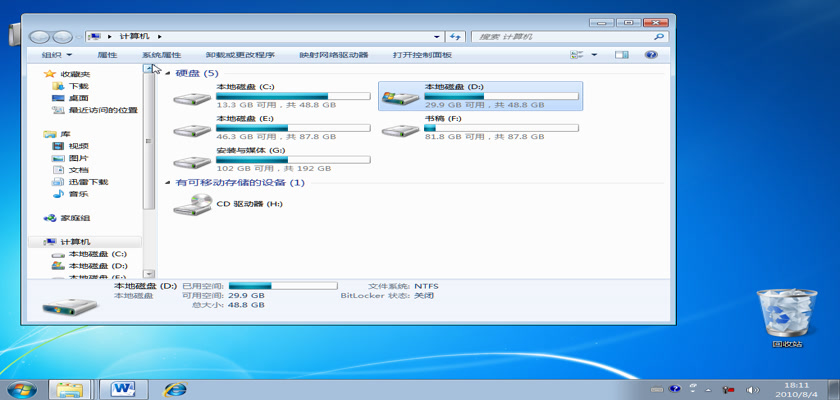The width and height of the screenshot is (840, 400).
Task: Open the local disk C: drive icon
Action: pyautogui.click(x=192, y=98)
